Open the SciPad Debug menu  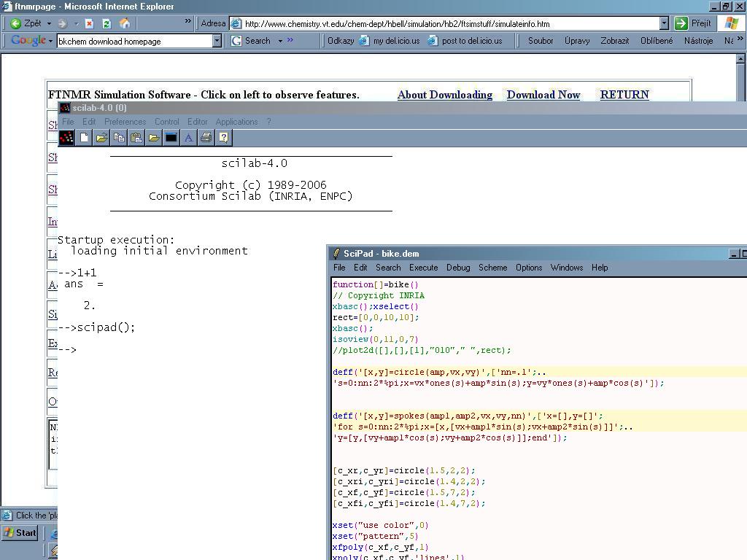click(x=458, y=268)
